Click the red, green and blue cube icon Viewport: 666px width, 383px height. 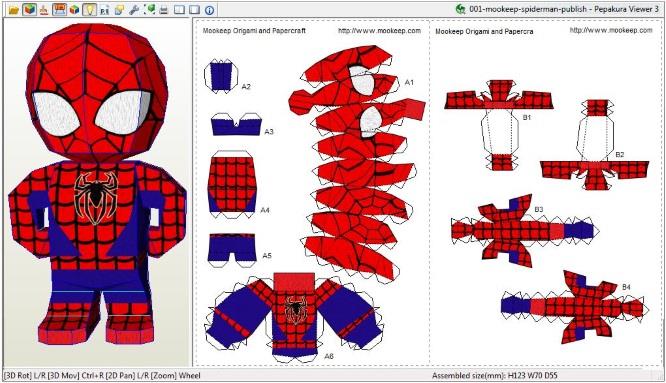(74, 9)
